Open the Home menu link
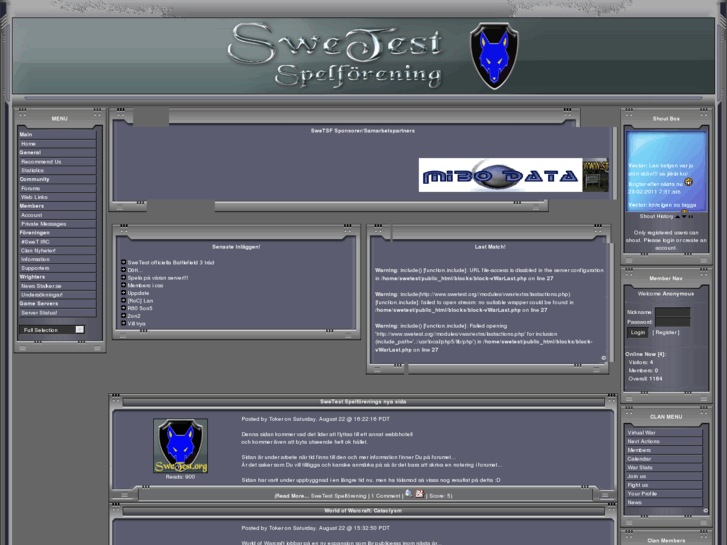Screen dimensions: 727x545 pos(28,144)
